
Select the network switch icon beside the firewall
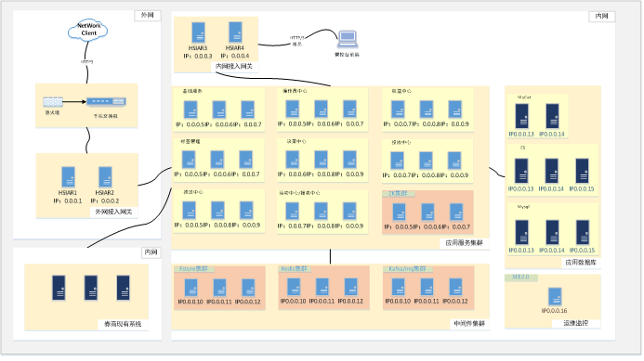click(x=106, y=101)
